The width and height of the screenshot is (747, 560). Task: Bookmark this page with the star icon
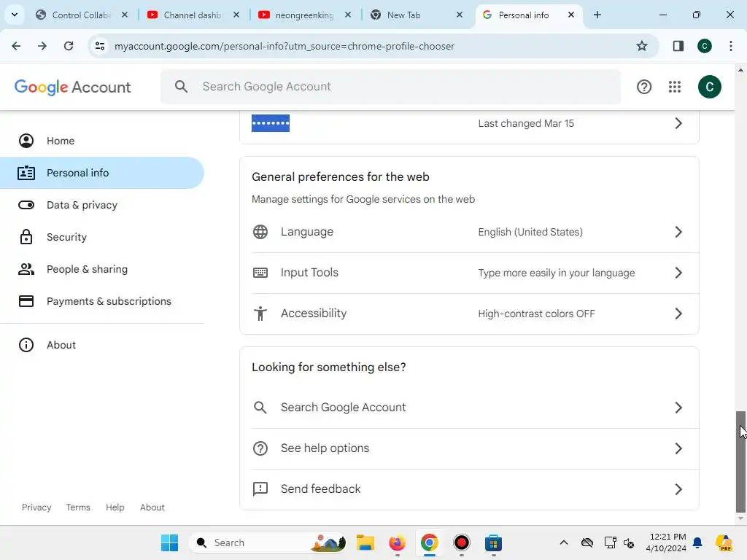click(x=642, y=46)
